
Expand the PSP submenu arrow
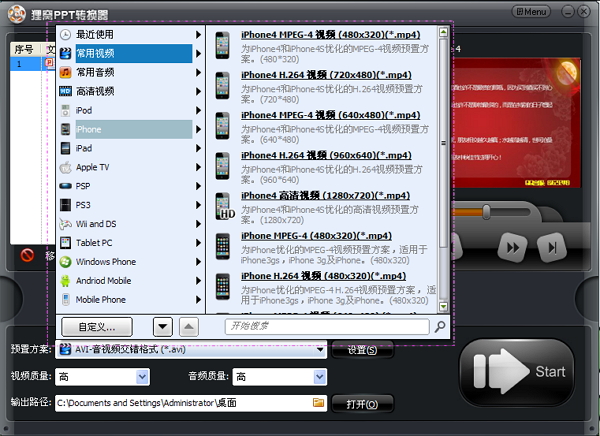pos(198,186)
